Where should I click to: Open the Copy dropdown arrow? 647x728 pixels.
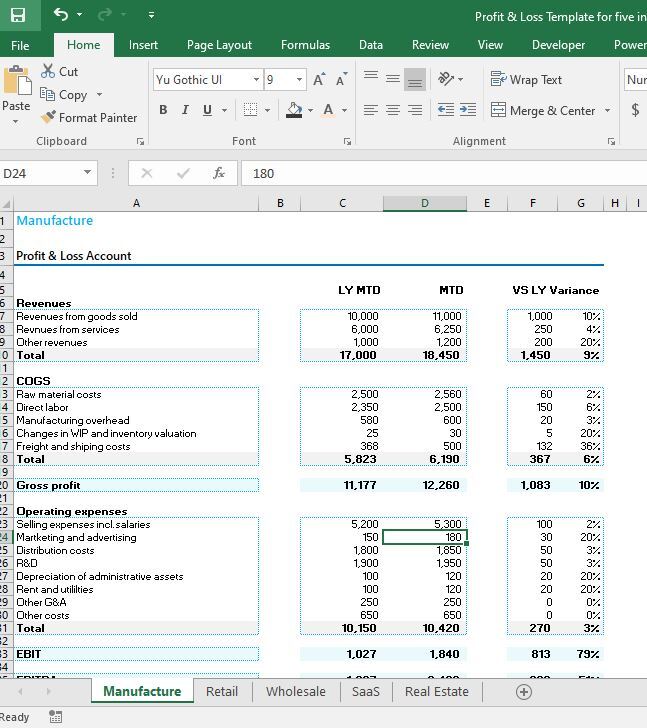(99, 94)
